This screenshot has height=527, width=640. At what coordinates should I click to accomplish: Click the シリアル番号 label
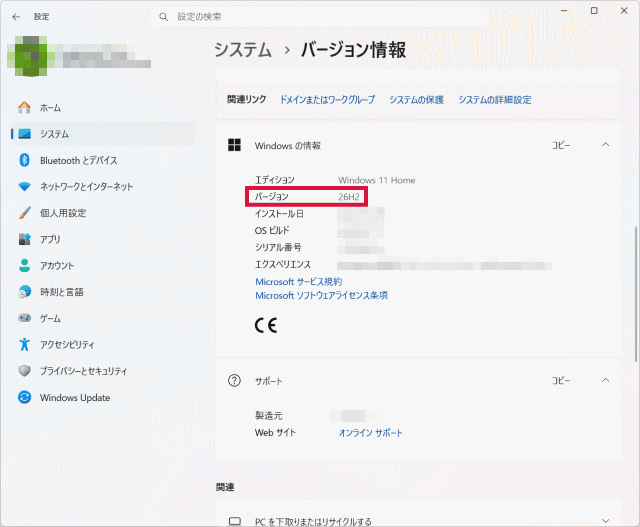[x=278, y=247]
